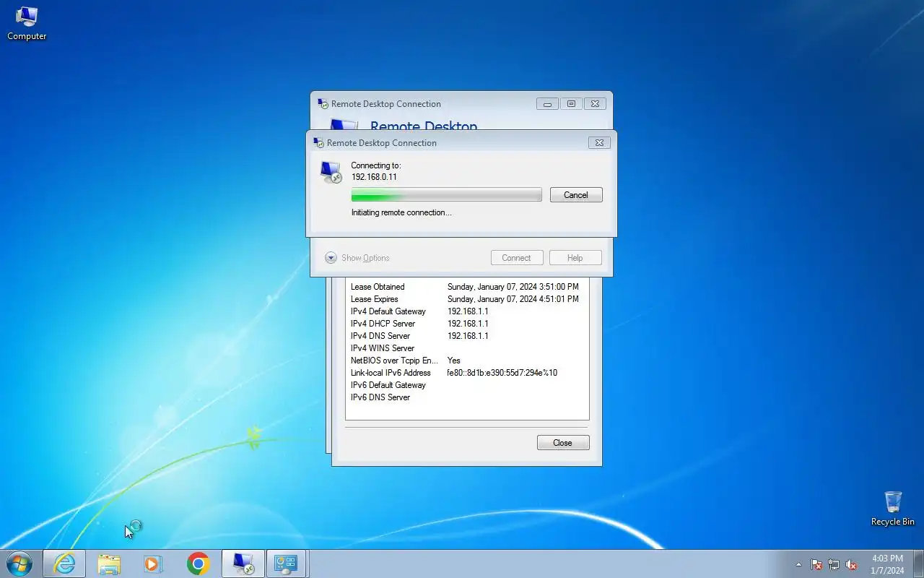Viewport: 924px width, 578px height.
Task: Select IPv4 DHCP Server row
Action: [x=466, y=324]
